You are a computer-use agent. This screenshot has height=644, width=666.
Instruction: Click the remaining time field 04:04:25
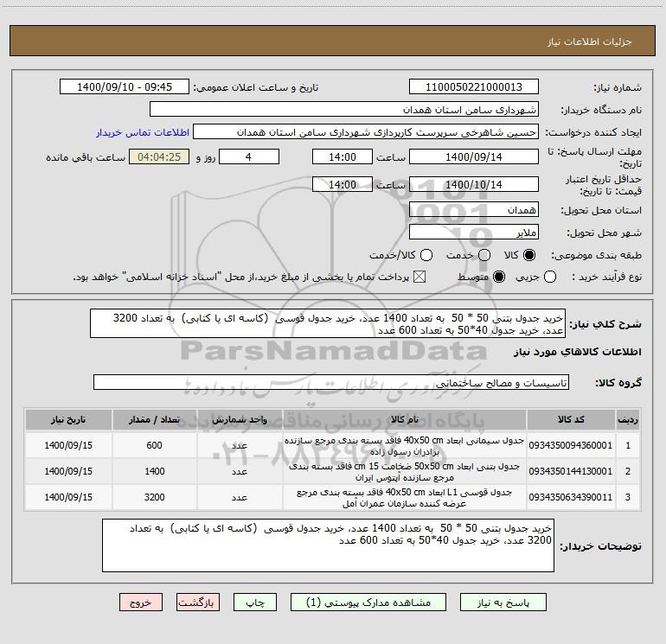pyautogui.click(x=159, y=156)
